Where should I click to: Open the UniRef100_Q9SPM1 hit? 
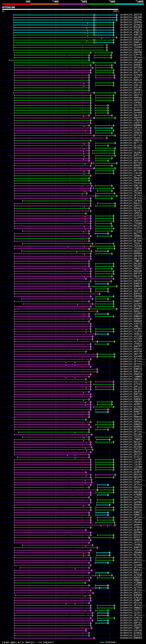click(x=131, y=22)
